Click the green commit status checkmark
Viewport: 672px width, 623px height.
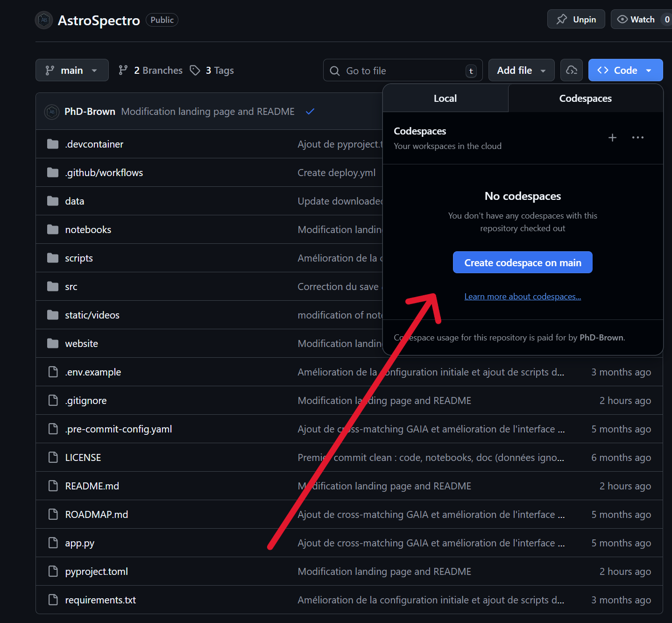[x=310, y=112]
